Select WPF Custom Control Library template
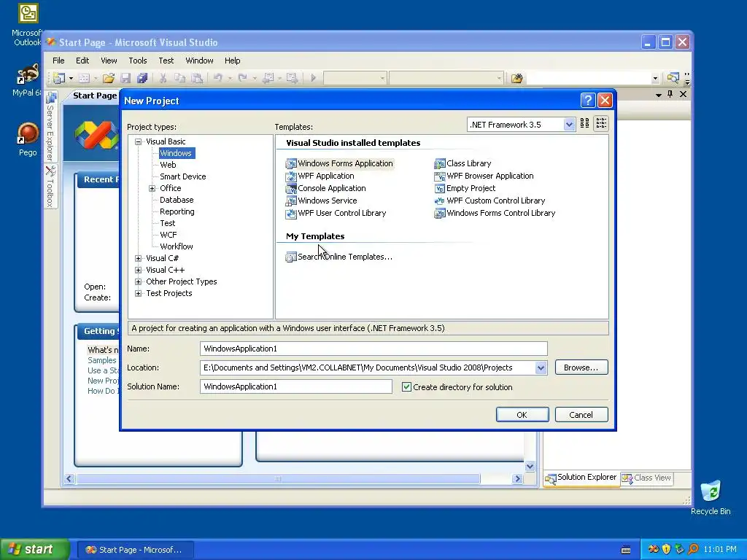The width and height of the screenshot is (747, 560). click(489, 201)
